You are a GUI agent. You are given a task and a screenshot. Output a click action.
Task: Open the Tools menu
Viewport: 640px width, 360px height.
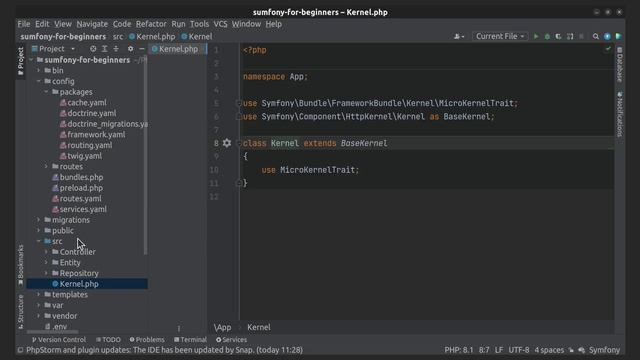click(x=199, y=24)
